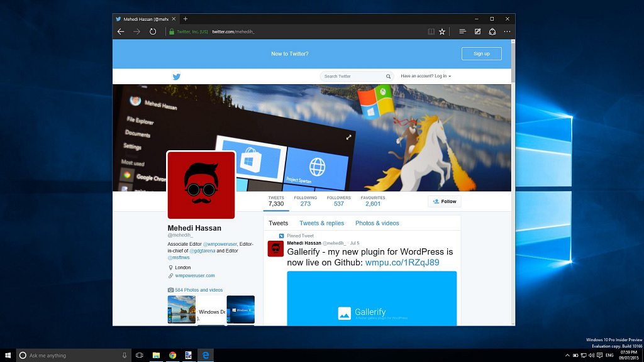Open the profile avatar picture
This screenshot has height=362, width=644.
coord(201,185)
